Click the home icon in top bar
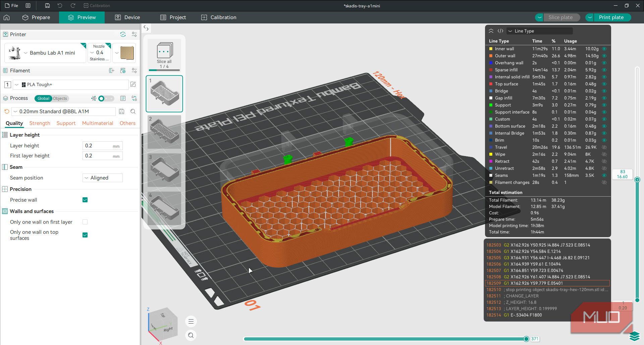The image size is (644, 345). coord(7,17)
